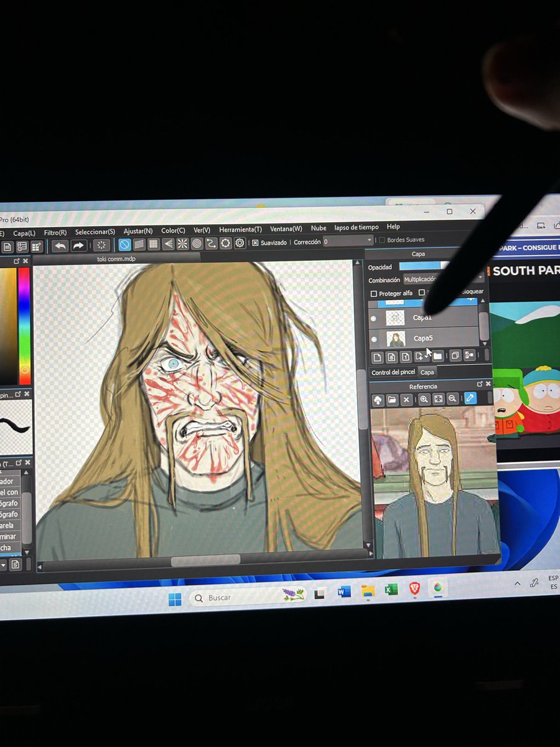The image size is (560, 747).
Task: Open the Help menu
Action: (x=393, y=227)
